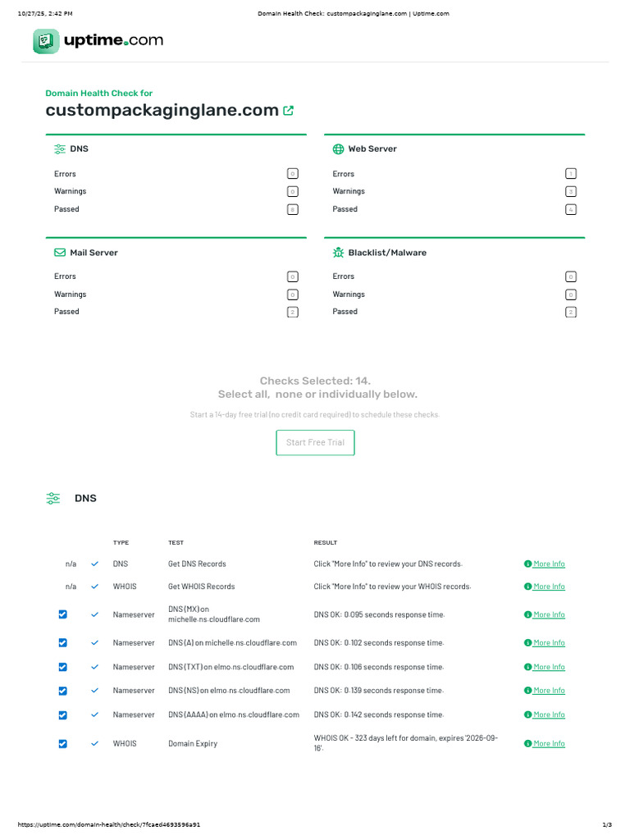
Task: Click the DNS sliders icon in summary card
Action: (x=59, y=149)
